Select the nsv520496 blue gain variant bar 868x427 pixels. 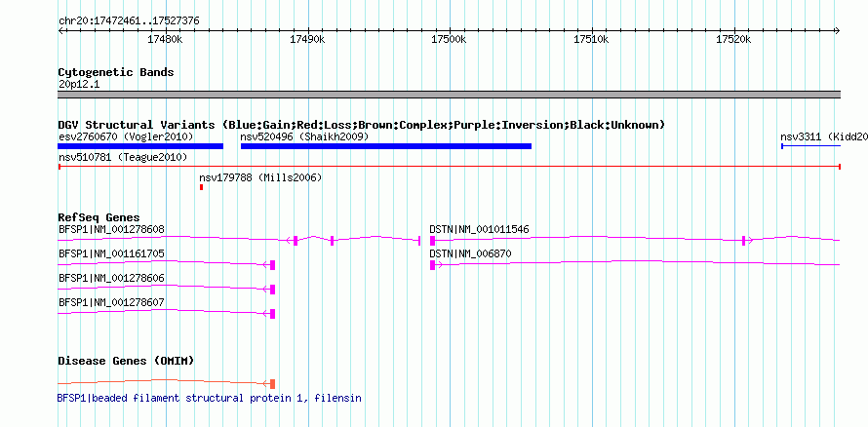coord(386,146)
